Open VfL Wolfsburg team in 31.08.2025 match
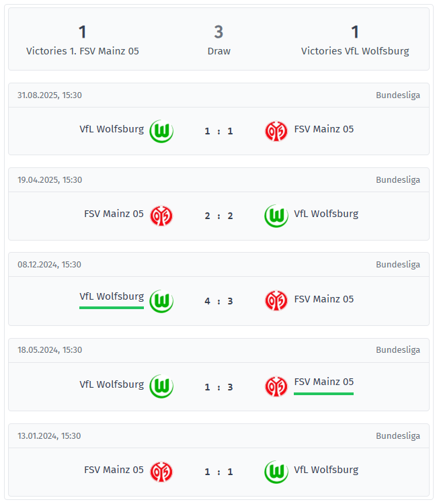The image size is (437, 504). 112,129
